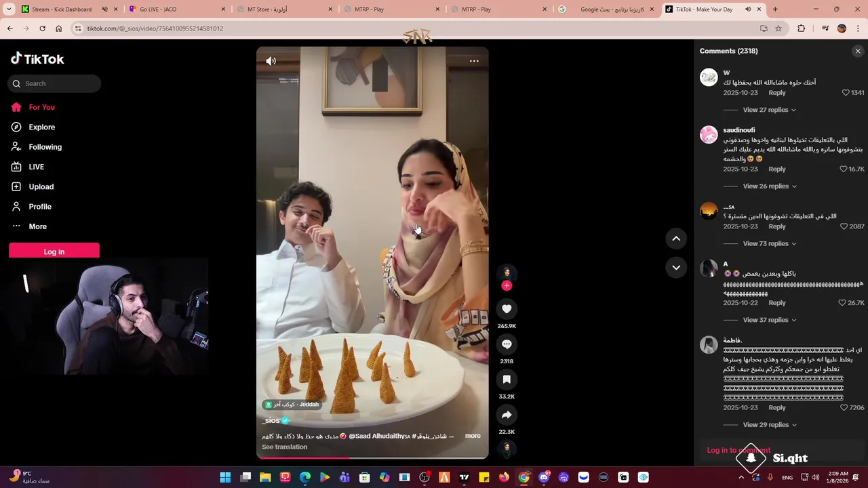Go to previous video with up arrow
868x488 pixels.
click(x=676, y=239)
